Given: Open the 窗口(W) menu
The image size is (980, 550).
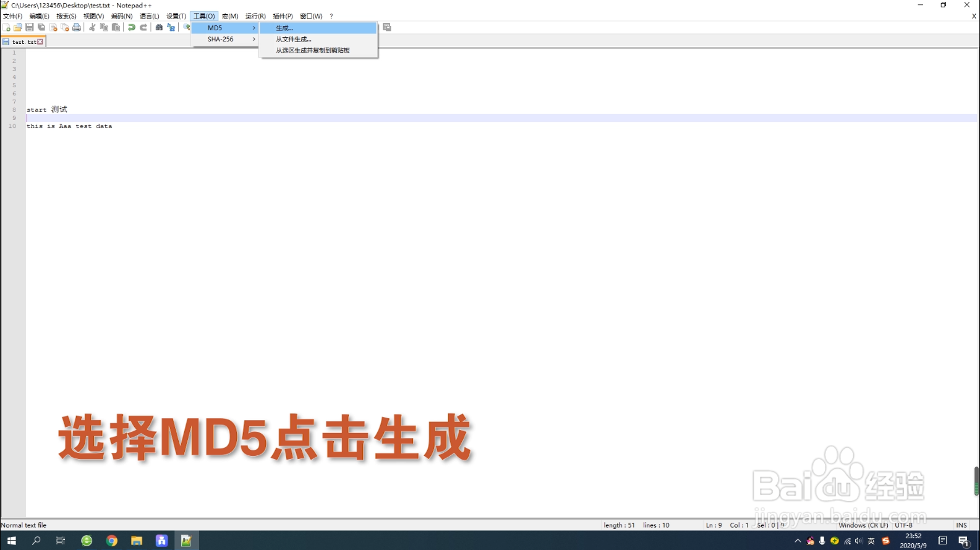Looking at the screenshot, I should [311, 16].
